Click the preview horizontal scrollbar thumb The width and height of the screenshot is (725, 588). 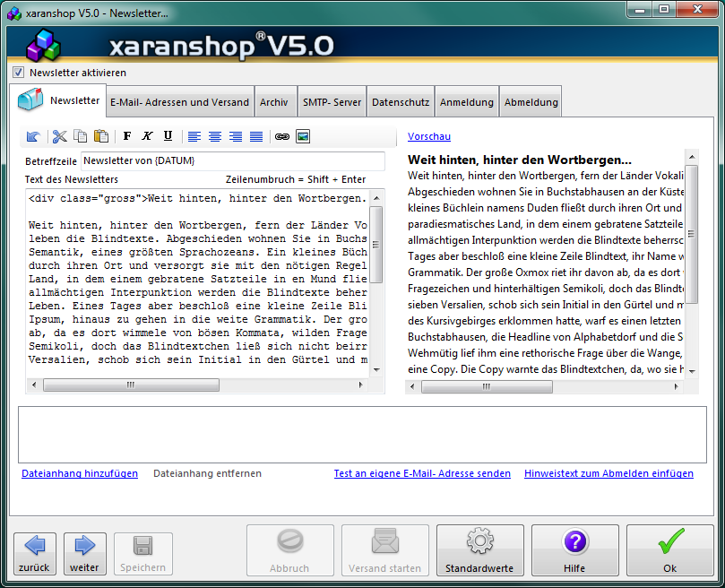[x=487, y=386]
